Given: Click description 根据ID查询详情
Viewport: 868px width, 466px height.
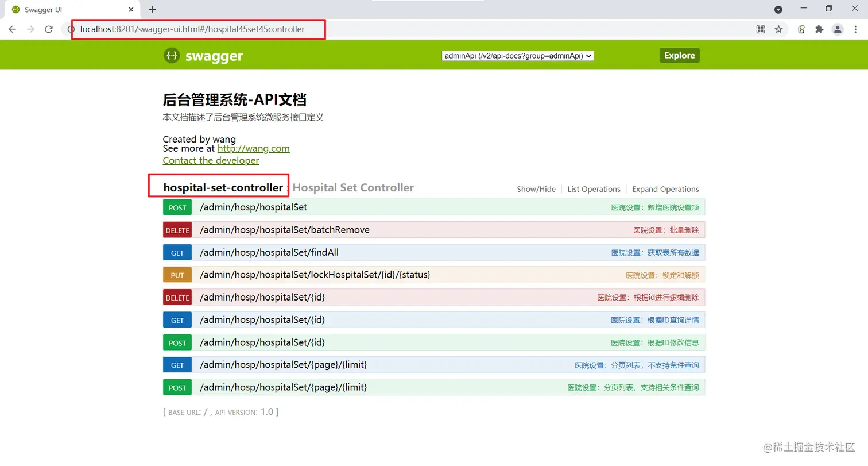Looking at the screenshot, I should point(673,320).
